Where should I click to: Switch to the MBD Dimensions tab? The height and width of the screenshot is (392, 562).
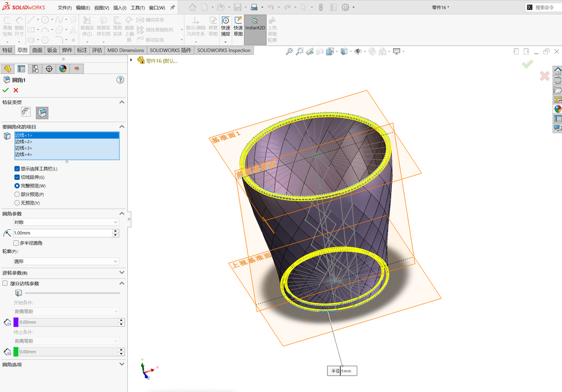(x=126, y=50)
